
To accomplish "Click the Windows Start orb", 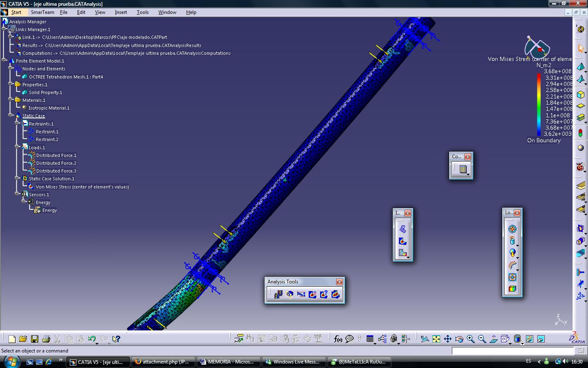I will tap(11, 361).
